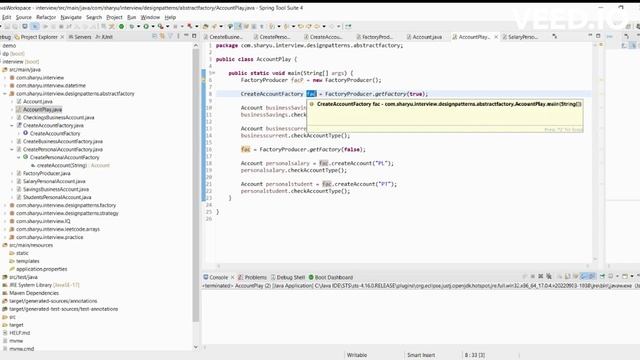This screenshot has height=360, width=640.
Task: Click the Run External Tools toolbar icon
Action: click(x=160, y=27)
